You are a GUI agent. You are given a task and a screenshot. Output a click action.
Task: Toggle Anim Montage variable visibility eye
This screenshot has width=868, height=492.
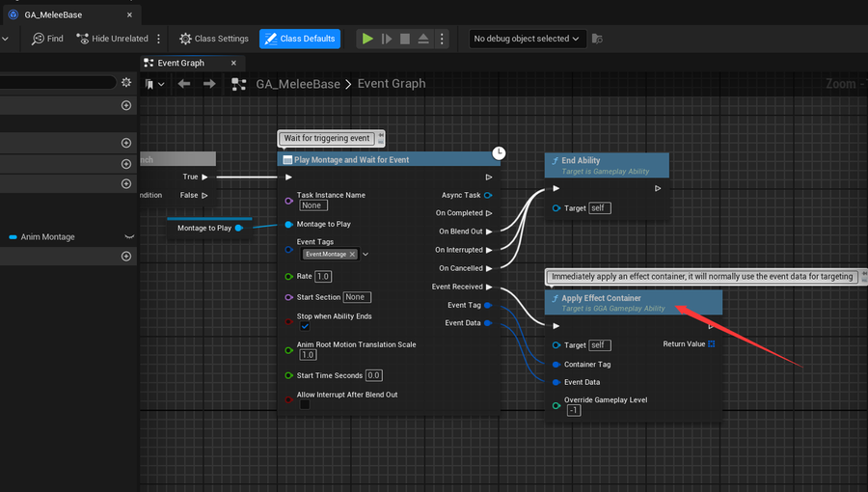point(129,237)
